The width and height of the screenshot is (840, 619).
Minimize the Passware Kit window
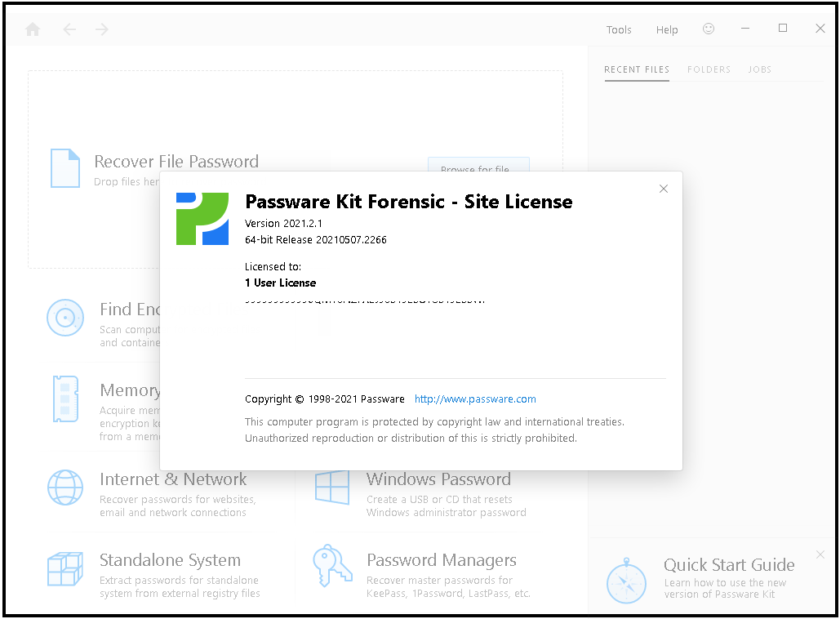tap(745, 29)
